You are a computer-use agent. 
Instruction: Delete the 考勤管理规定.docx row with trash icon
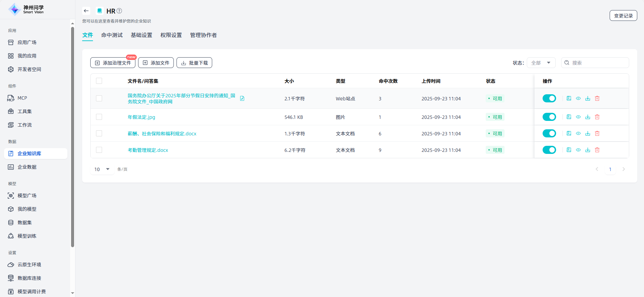pos(597,150)
